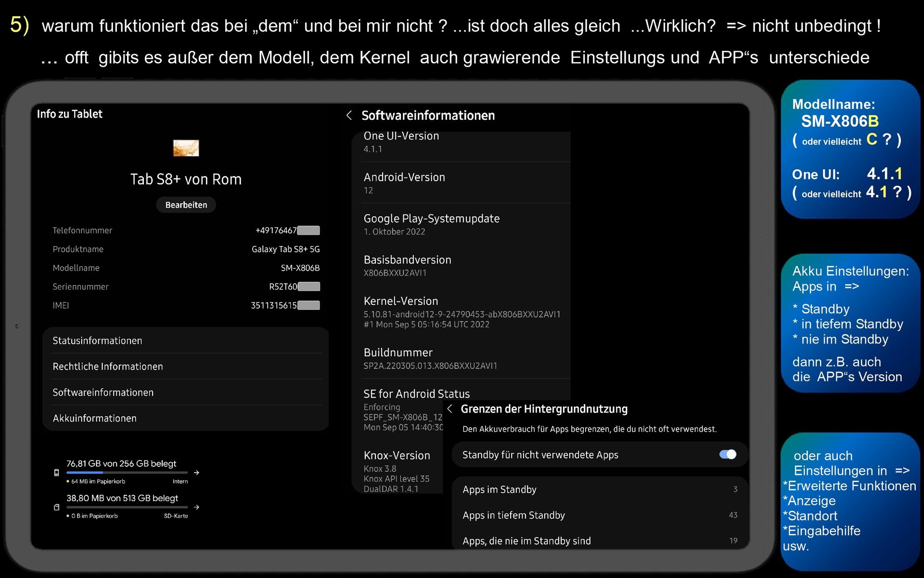Click Info zu Tablet heading
This screenshot has width=924, height=578.
tap(70, 114)
